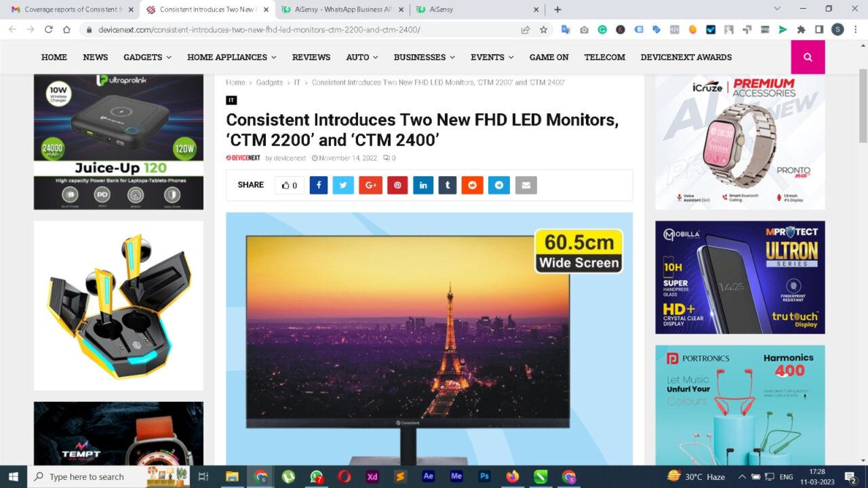Like the article with thumbs-up button

290,185
